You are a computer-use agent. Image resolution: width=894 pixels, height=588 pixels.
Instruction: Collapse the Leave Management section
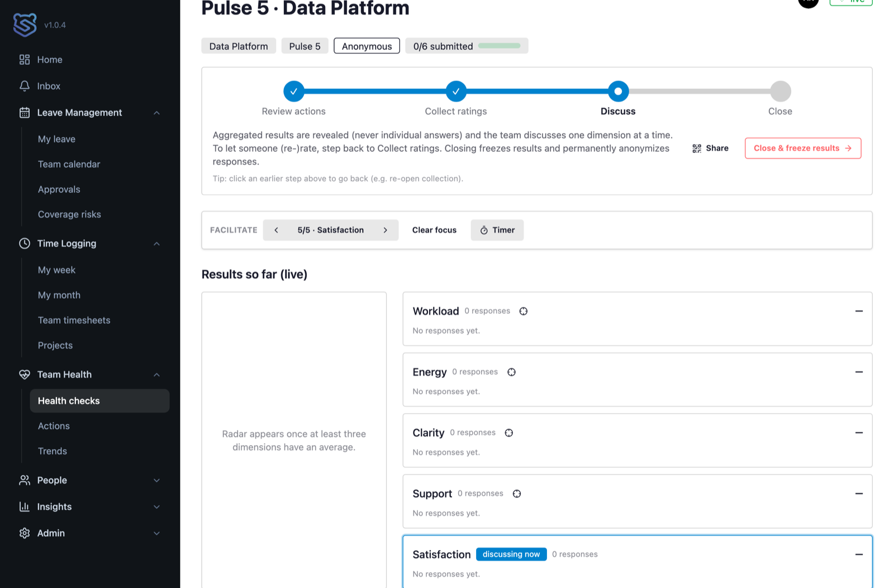click(x=157, y=113)
